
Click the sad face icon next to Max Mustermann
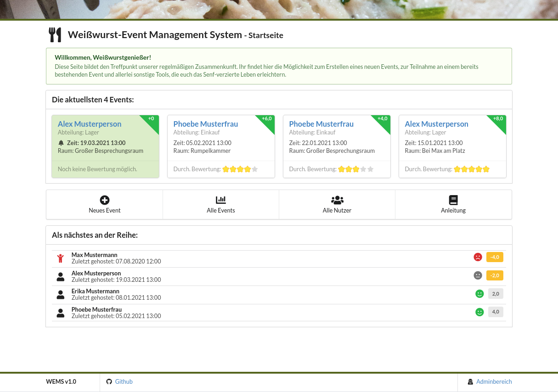coord(478,257)
